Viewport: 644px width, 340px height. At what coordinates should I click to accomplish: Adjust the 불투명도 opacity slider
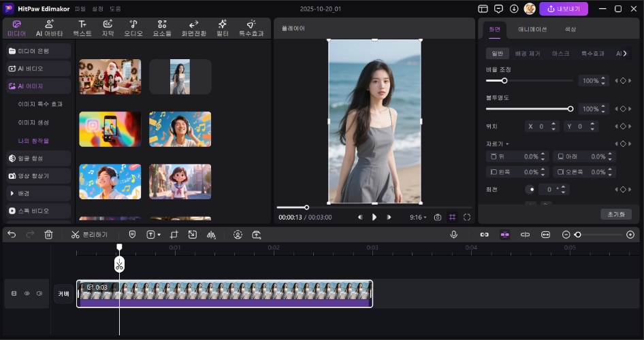(530, 109)
